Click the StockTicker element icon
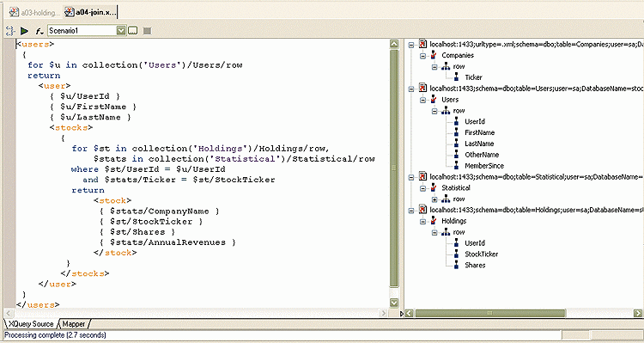Screen dimensions: 644x343 coord(456,254)
